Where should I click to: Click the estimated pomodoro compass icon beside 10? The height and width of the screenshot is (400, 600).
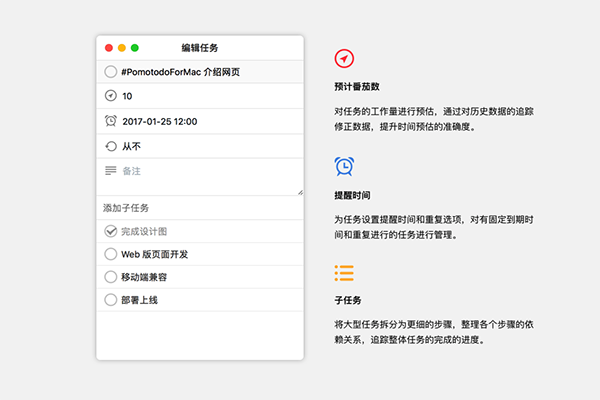111,96
